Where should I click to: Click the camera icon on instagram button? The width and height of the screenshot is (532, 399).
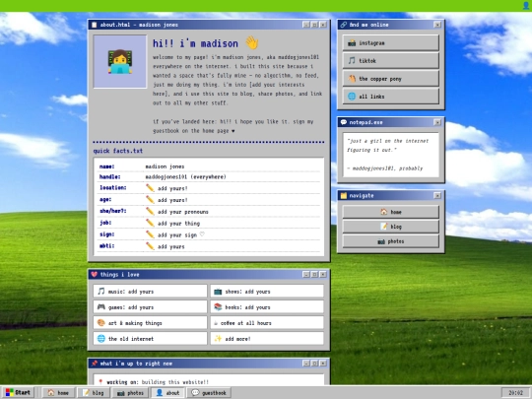(x=352, y=42)
